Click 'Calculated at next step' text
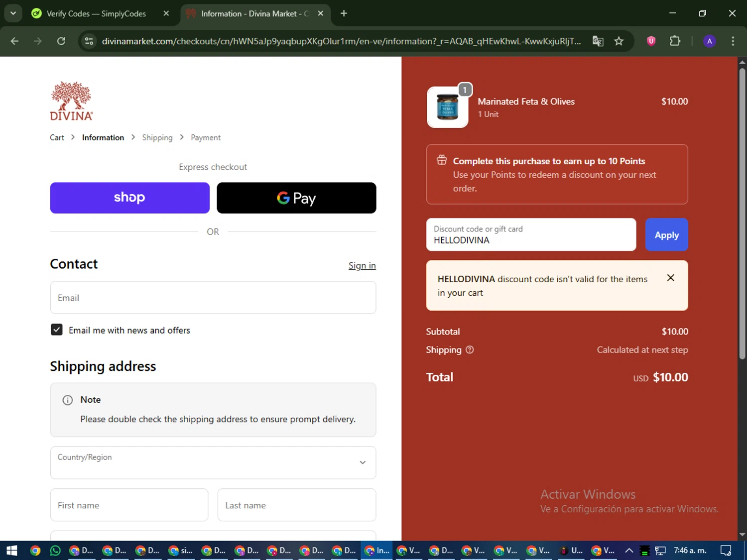 [642, 350]
